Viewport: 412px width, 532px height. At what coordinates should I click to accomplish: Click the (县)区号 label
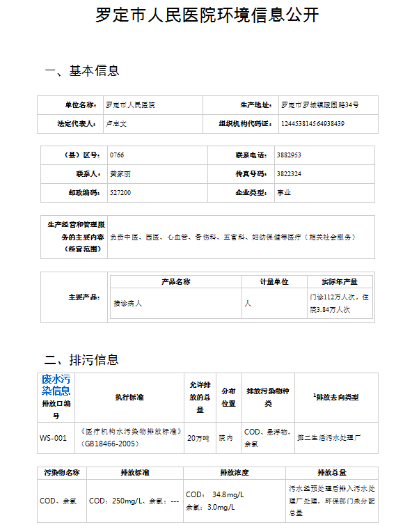click(x=82, y=155)
